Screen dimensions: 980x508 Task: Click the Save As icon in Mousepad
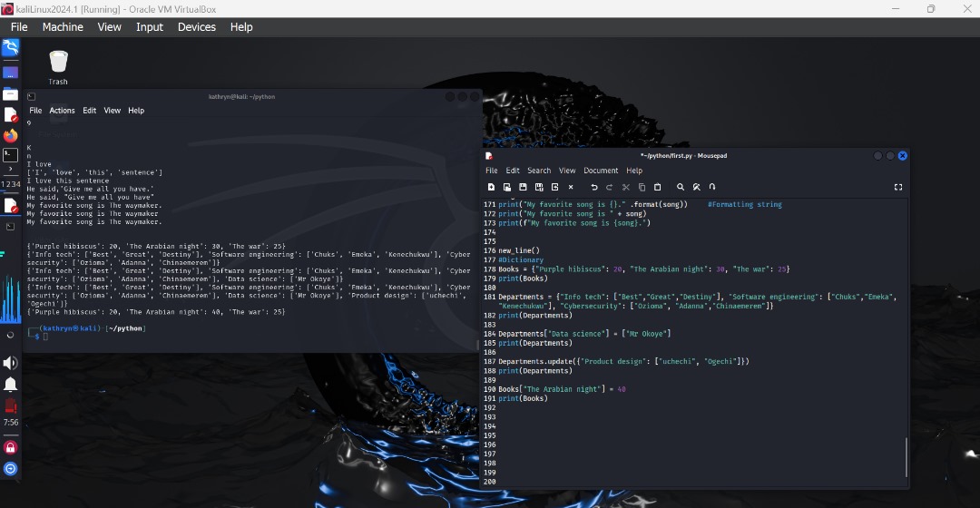(x=539, y=187)
